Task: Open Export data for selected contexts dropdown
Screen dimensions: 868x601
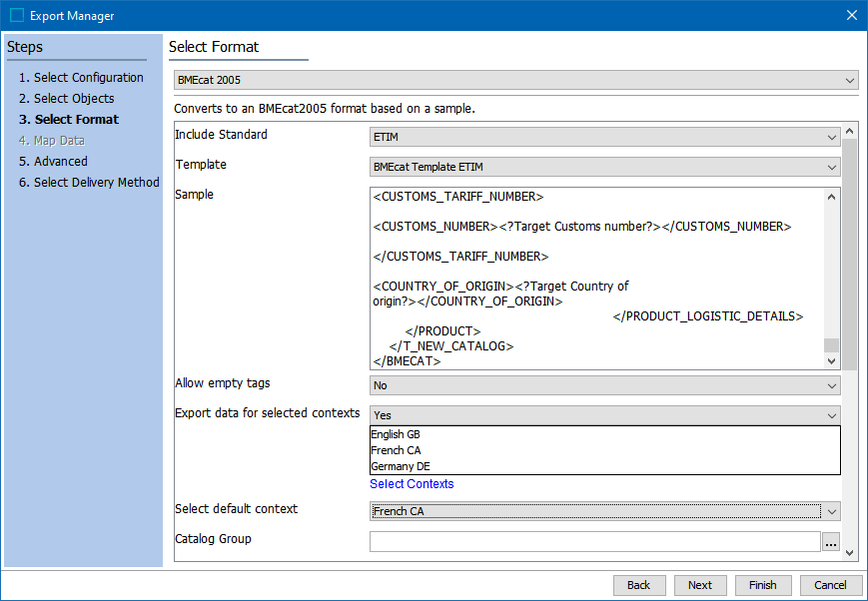Action: [605, 415]
